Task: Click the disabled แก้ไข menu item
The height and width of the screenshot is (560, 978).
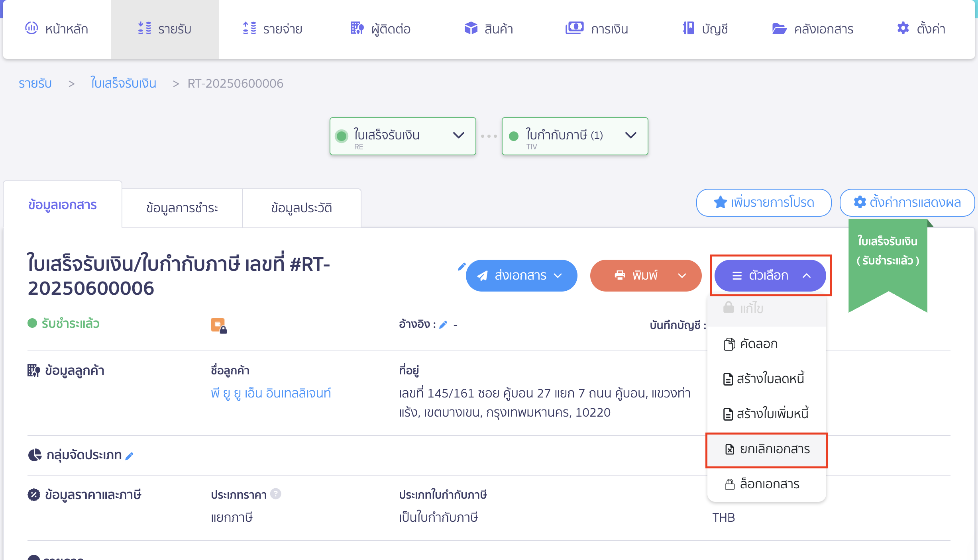Action: tap(766, 309)
